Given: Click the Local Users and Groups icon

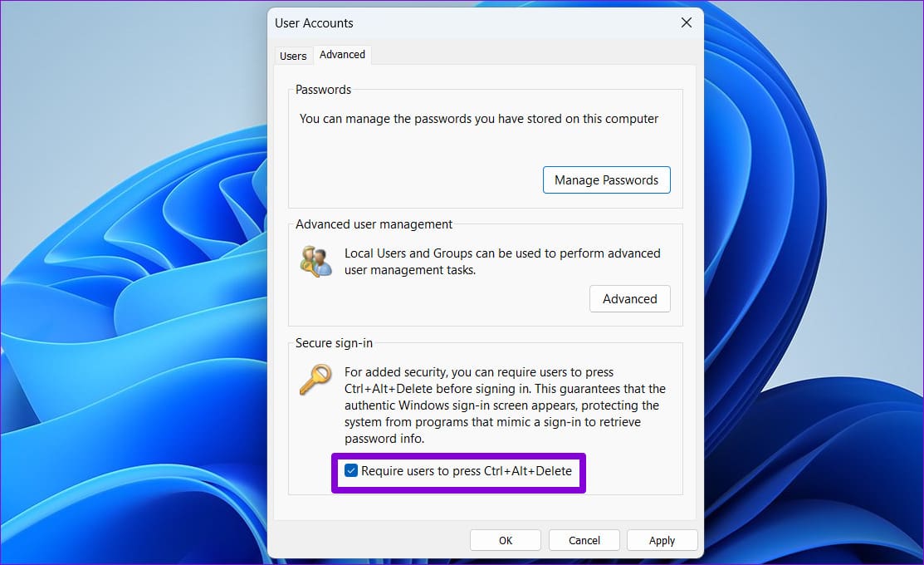Looking at the screenshot, I should (x=315, y=261).
